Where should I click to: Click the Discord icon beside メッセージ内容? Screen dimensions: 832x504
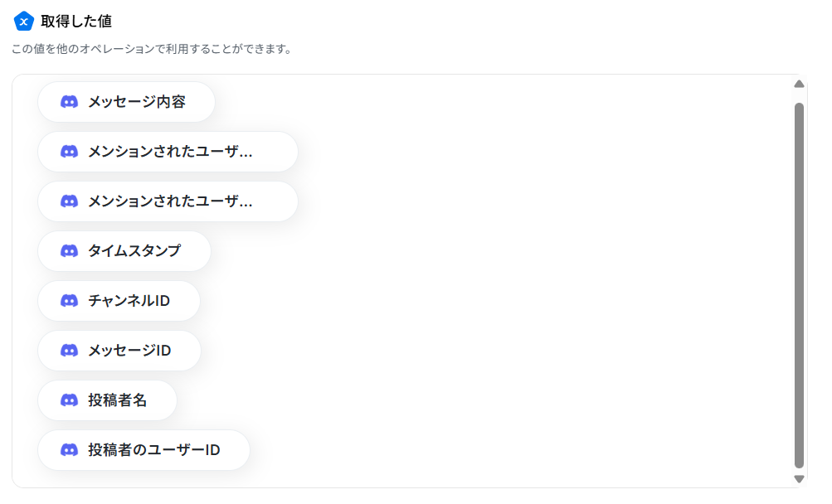click(69, 102)
